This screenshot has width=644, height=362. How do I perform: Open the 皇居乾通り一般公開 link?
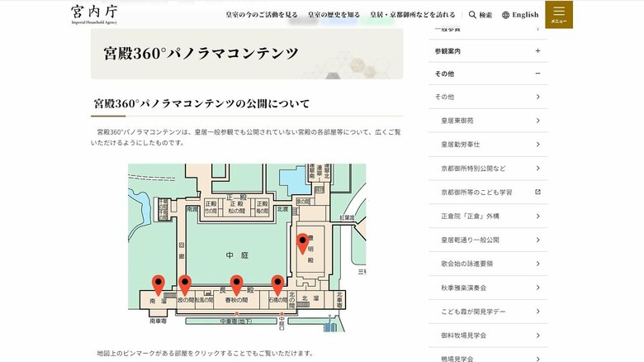[x=470, y=240]
